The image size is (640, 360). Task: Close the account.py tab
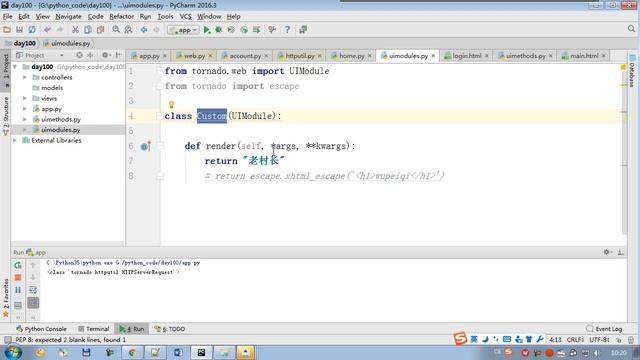pos(267,56)
